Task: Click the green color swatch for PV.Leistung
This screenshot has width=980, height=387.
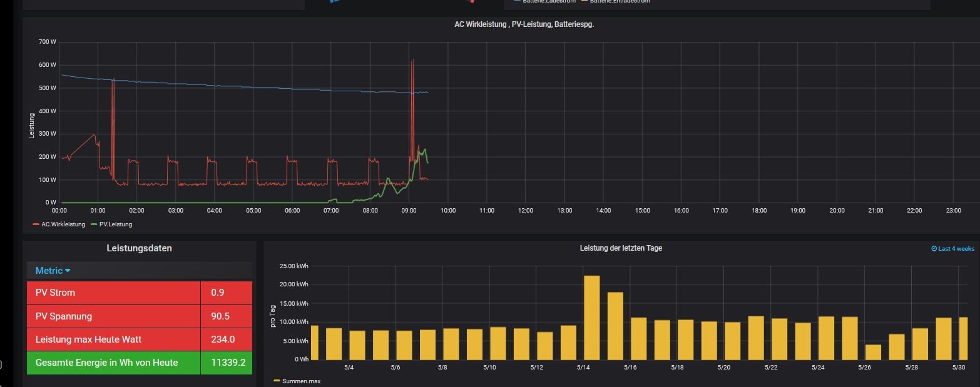Action: (94, 224)
